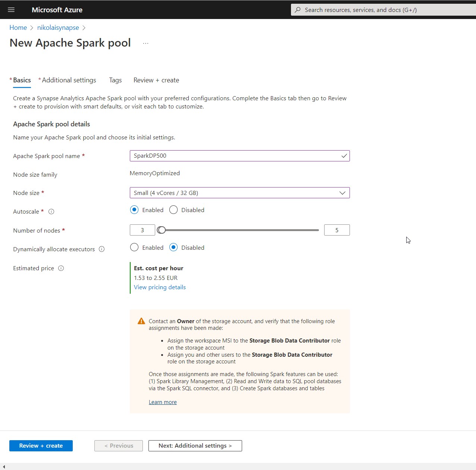Enable Dynamically allocate executors
This screenshot has width=476, height=470.
point(134,247)
